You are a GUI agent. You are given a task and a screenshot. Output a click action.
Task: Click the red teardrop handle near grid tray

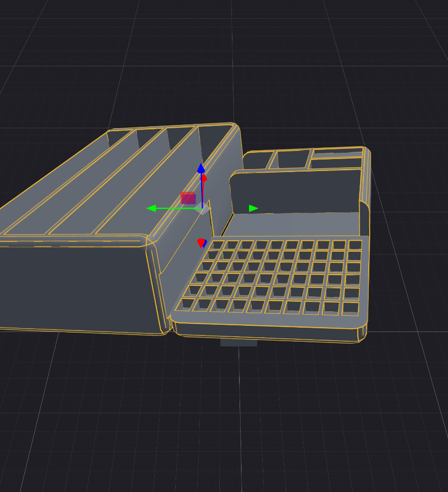click(201, 243)
